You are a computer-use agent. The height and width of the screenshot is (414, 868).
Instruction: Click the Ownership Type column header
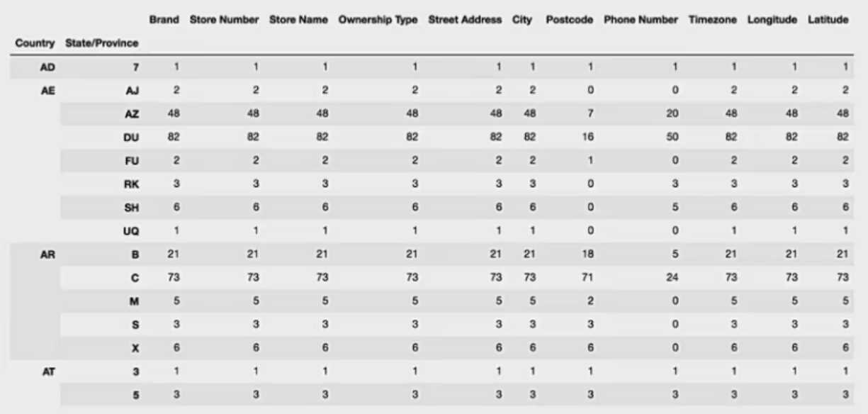(x=379, y=20)
